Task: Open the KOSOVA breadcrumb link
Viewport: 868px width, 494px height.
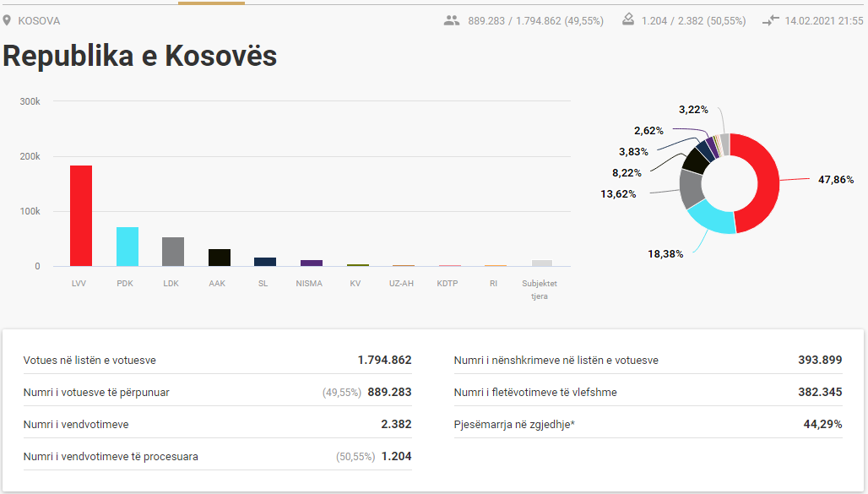Action: point(39,21)
